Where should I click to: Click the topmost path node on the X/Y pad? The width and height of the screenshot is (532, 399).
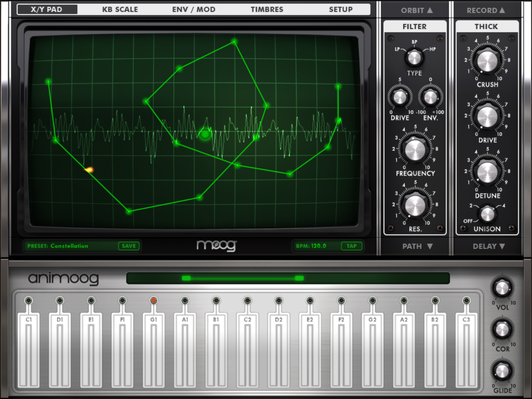pos(234,42)
